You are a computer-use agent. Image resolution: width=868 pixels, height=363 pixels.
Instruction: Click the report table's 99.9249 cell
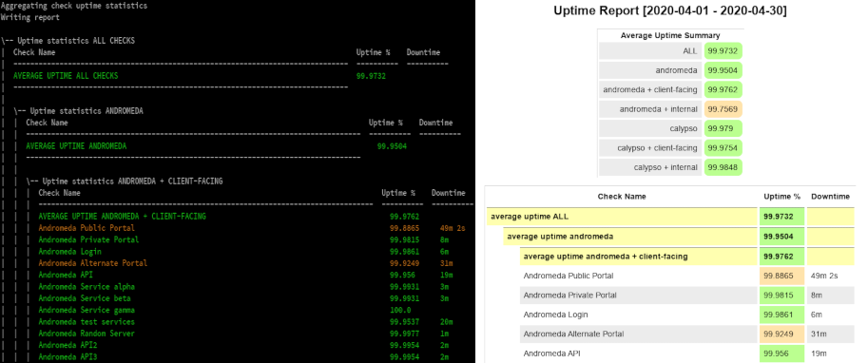tap(781, 334)
